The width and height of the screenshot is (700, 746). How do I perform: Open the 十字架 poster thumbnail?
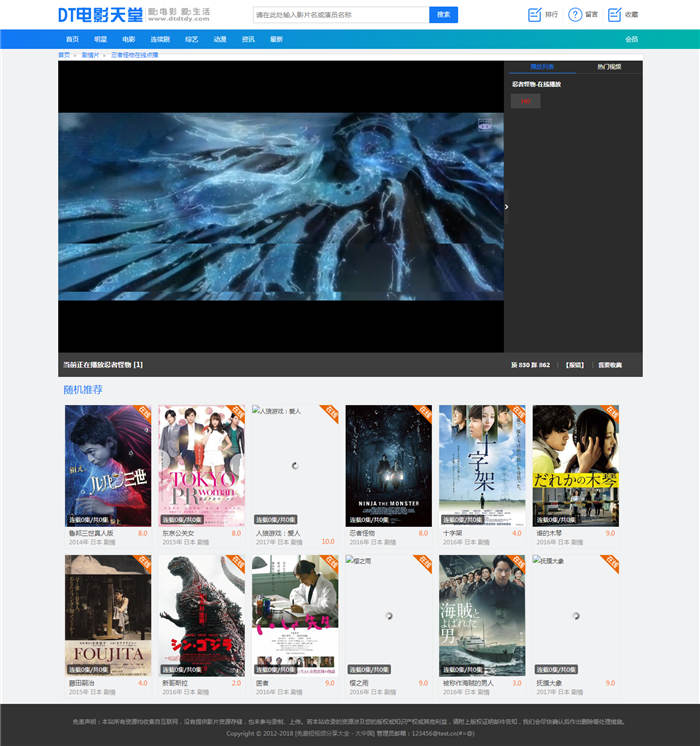coord(482,465)
